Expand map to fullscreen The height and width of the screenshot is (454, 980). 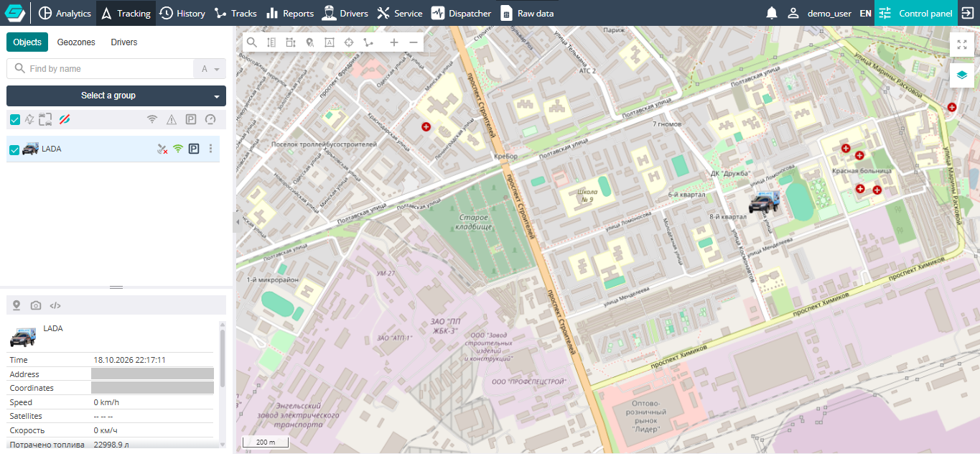[962, 45]
